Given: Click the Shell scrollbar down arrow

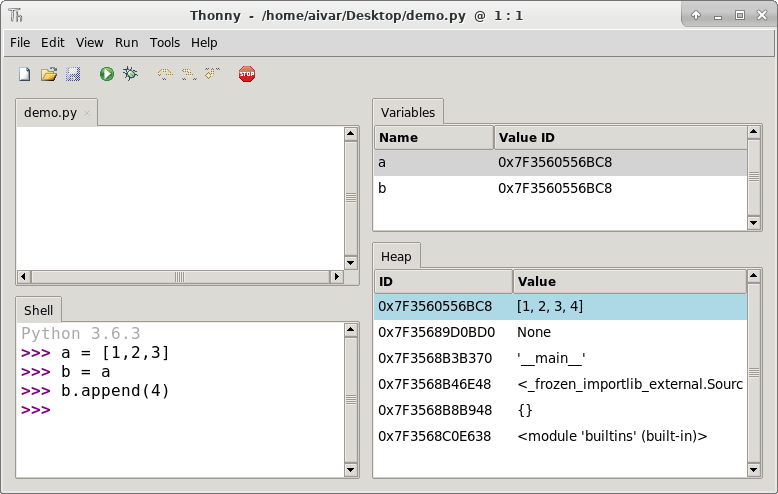Looking at the screenshot, I should tap(351, 470).
